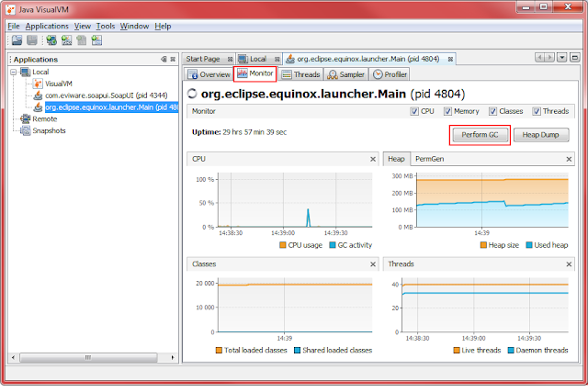Select com.eviware.soapui.SoapUI (pid 4344) in tree
Viewport: 588px width, 392px height.
107,95
